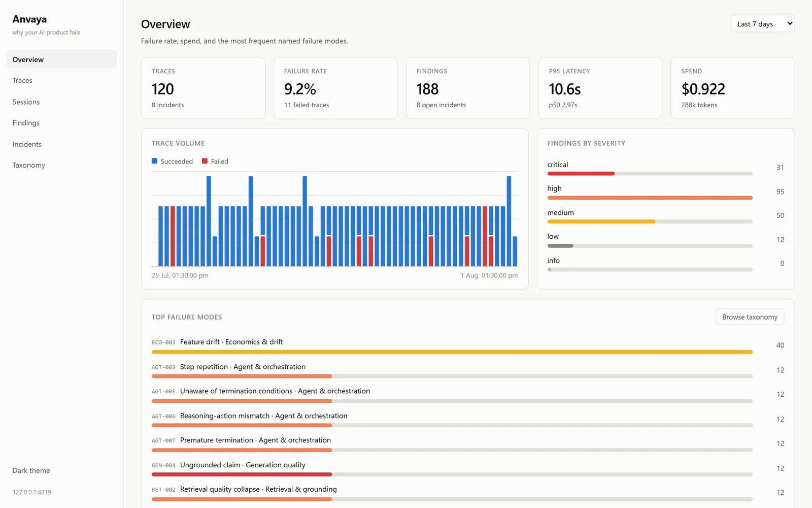Select ECO-003 Feature drift failure mode
Image resolution: width=812 pixels, height=508 pixels.
click(468, 346)
